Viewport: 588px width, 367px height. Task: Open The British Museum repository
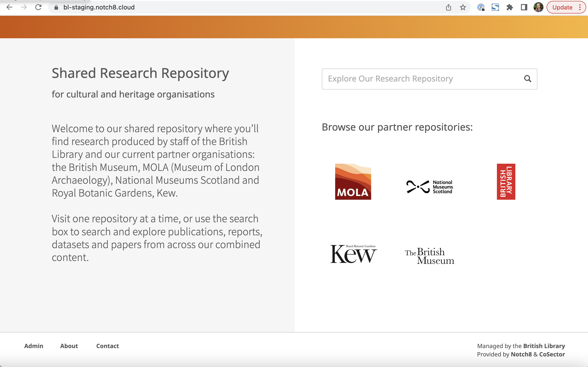click(x=429, y=256)
